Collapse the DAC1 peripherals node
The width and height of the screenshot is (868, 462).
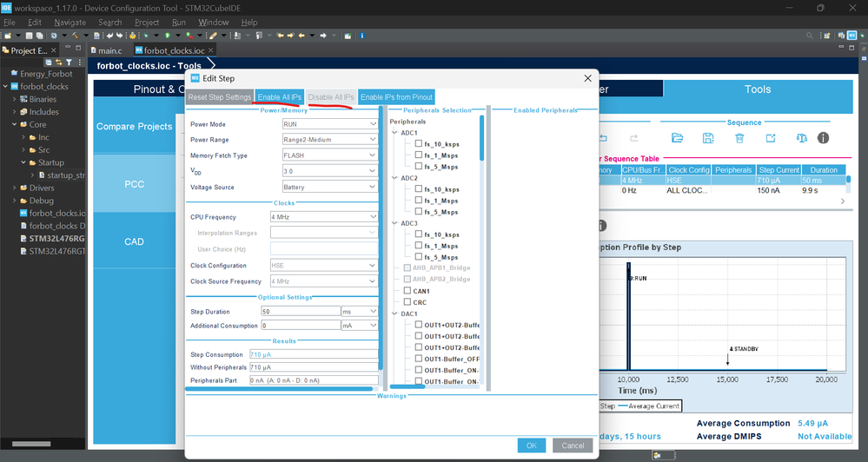tap(394, 313)
